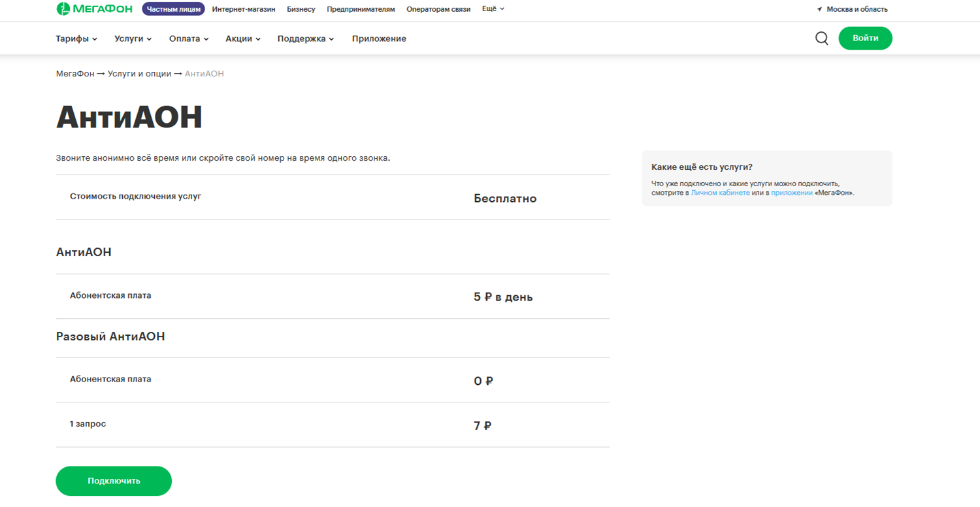Click Какие ещё есть услуги? heading
Image resolution: width=980 pixels, height=507 pixels.
pos(702,167)
